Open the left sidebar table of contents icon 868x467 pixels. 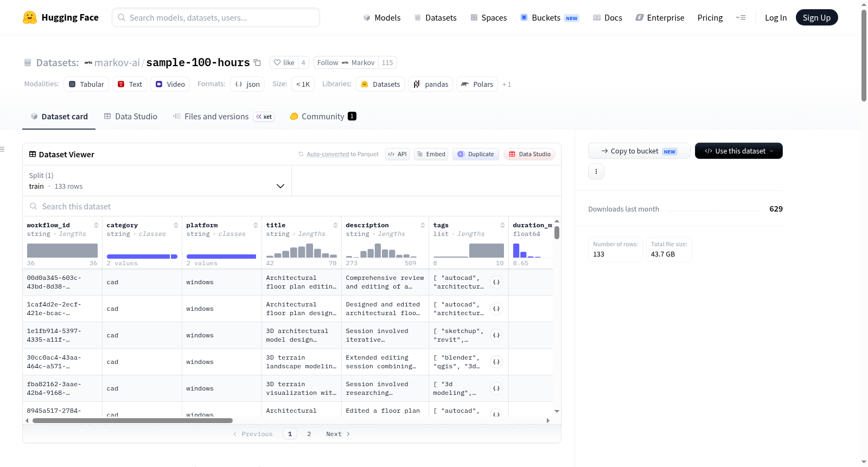click(x=2, y=149)
